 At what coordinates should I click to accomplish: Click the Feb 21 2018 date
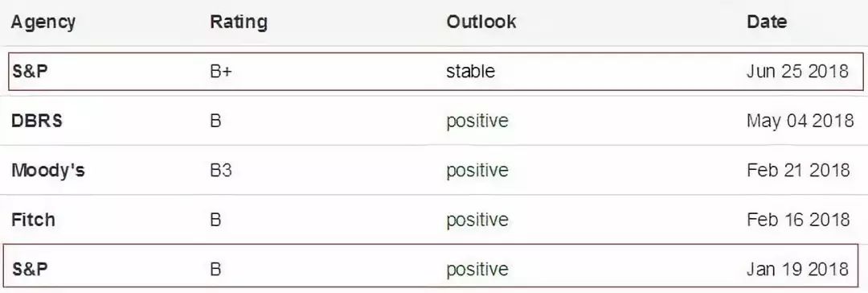[x=798, y=170]
